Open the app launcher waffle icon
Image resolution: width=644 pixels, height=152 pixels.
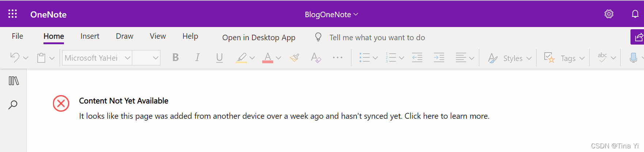(13, 14)
